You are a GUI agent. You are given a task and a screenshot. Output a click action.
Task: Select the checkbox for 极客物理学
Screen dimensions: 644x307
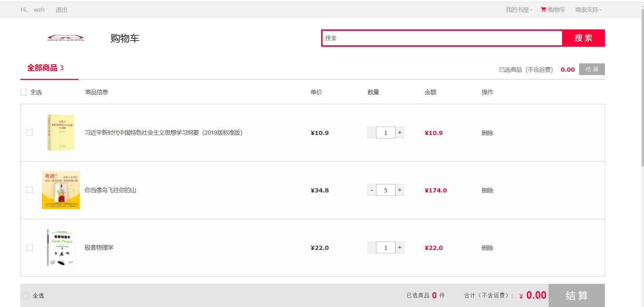click(30, 247)
